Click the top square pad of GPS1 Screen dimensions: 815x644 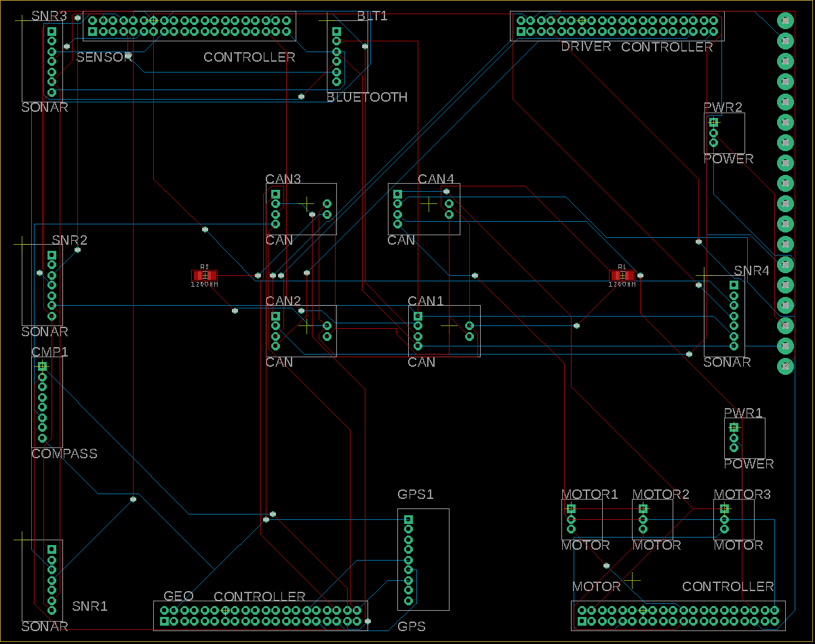(408, 519)
